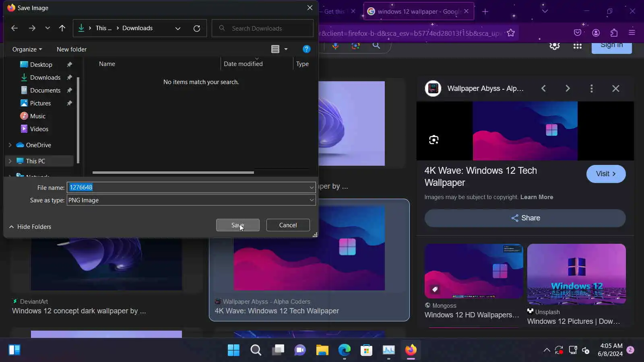Open the Mongoss Windows 12 HD thumbnail
The image size is (644, 362).
pos(474,271)
